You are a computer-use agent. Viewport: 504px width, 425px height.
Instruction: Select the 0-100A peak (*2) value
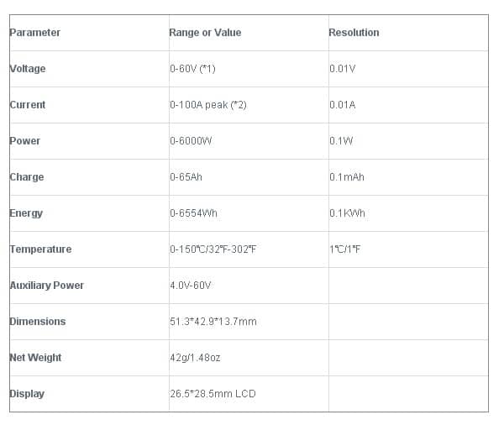point(208,105)
